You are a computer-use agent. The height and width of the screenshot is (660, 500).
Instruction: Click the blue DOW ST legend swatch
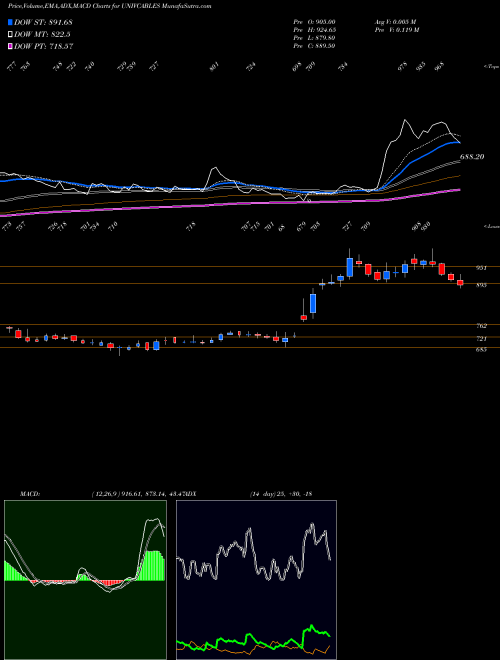point(11,22)
